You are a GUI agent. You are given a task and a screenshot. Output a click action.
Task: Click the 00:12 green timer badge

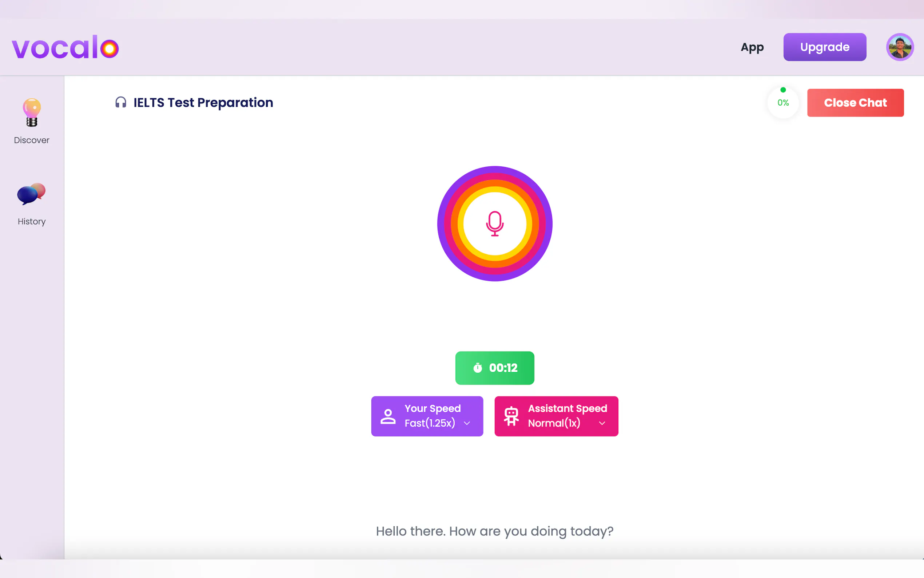coord(503,368)
